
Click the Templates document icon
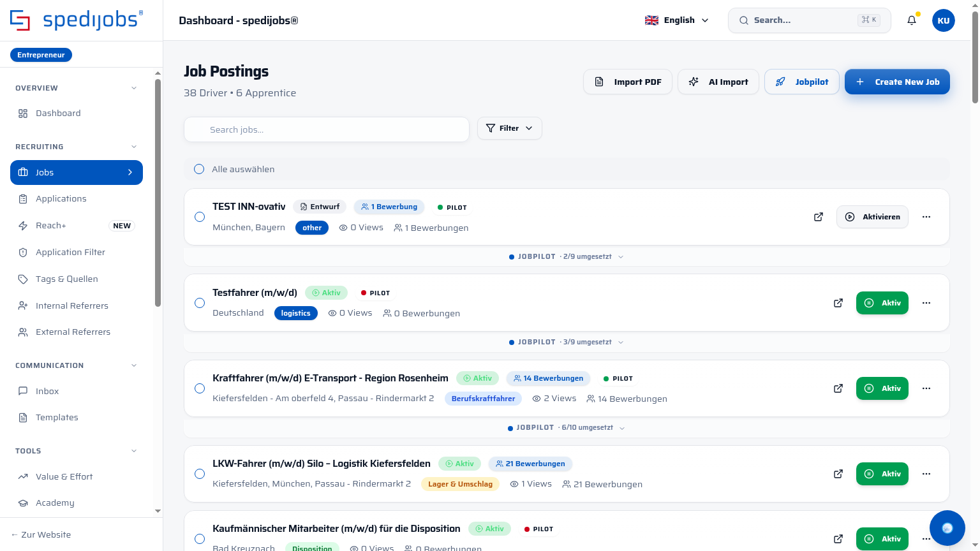coord(23,418)
